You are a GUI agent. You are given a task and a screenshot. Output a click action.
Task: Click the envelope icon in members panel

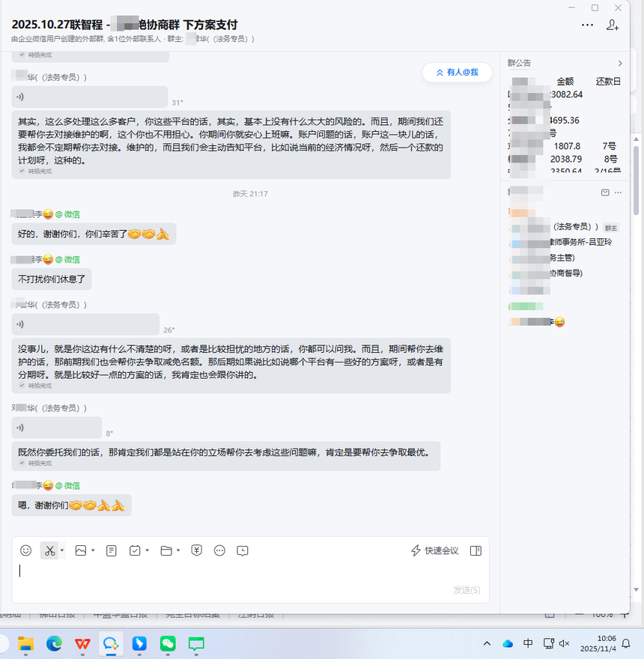(605, 192)
